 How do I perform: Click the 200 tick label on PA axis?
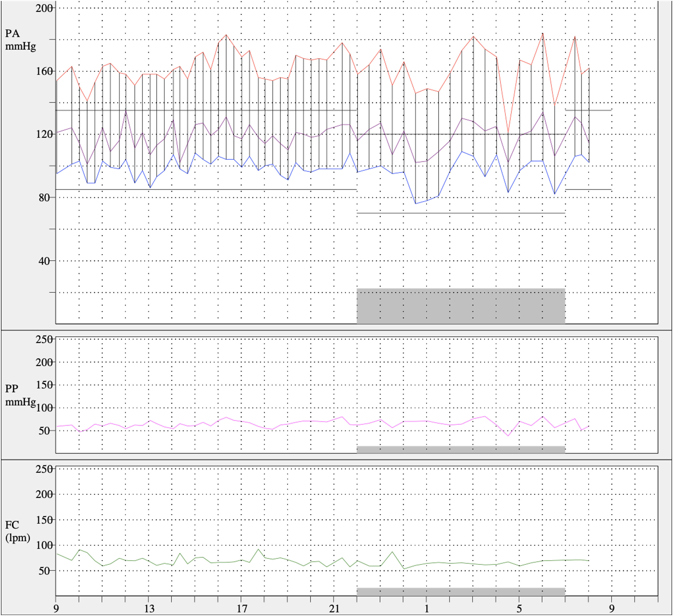coord(44,8)
